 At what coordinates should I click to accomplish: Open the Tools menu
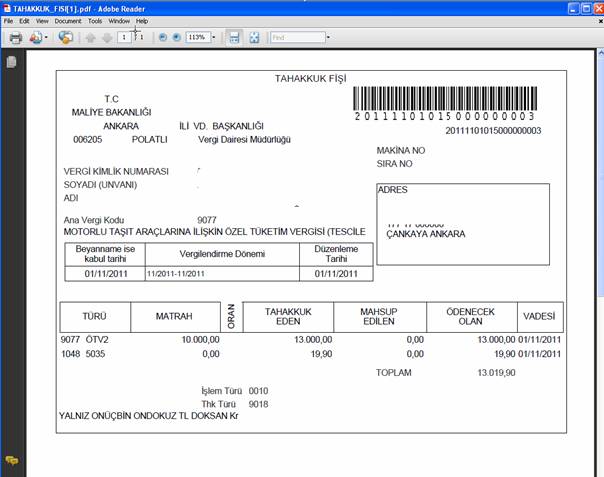pos(95,20)
